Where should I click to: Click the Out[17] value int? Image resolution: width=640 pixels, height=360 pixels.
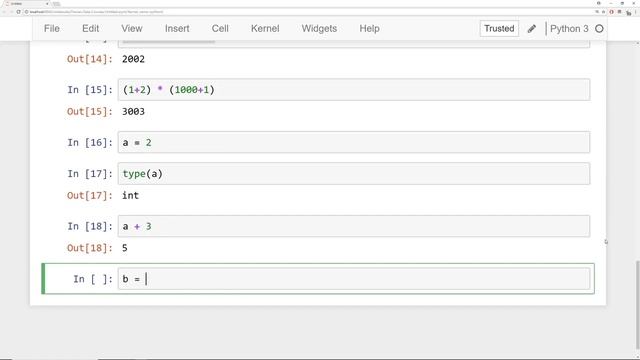tap(130, 196)
